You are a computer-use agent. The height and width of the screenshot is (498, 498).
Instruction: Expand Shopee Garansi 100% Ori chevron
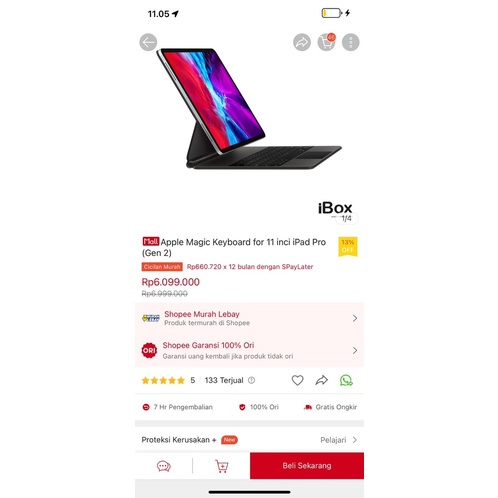355,350
